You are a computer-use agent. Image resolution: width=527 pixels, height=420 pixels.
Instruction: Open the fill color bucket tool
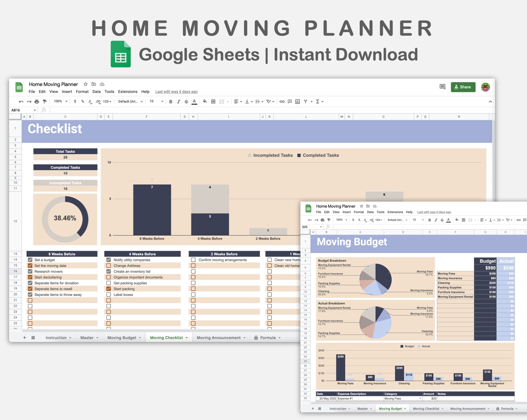tap(205, 102)
